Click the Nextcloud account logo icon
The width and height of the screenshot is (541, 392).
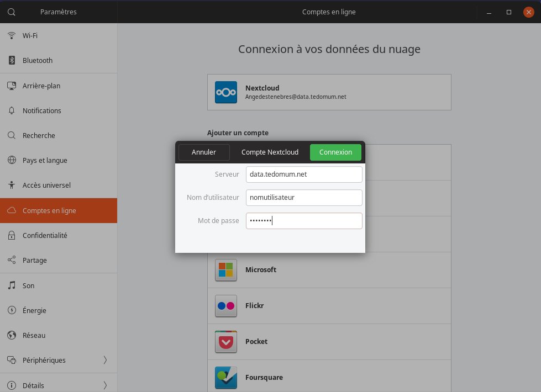click(225, 92)
